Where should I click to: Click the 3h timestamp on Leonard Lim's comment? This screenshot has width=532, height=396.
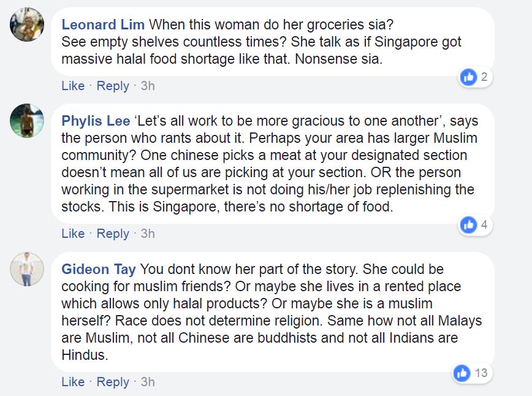tap(148, 86)
